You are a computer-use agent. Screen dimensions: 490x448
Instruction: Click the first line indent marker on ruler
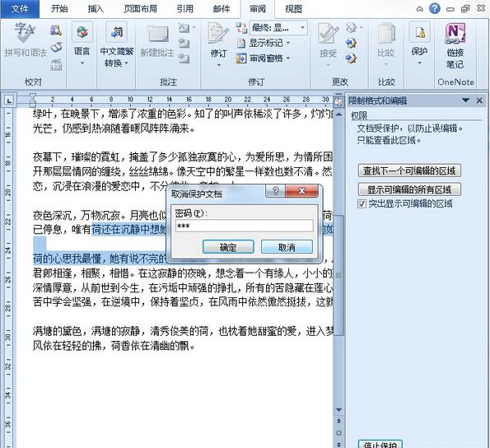pos(32,96)
